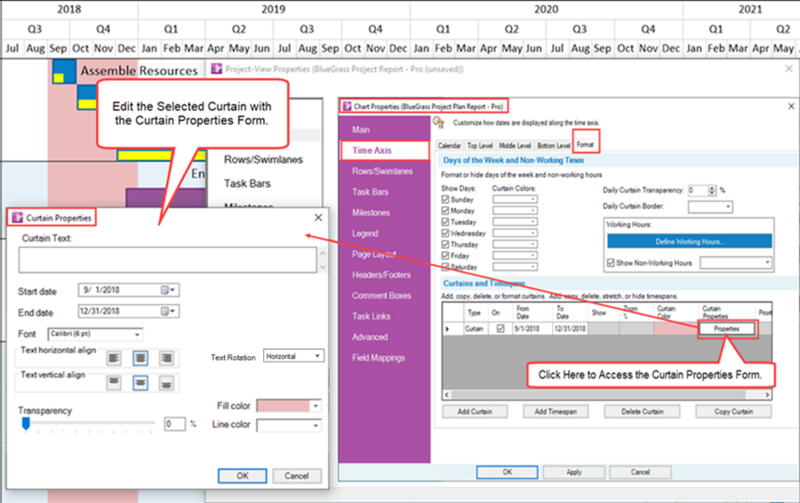Select bottom vertical text align icon
Viewport: 800px width, 503px height.
point(166,383)
